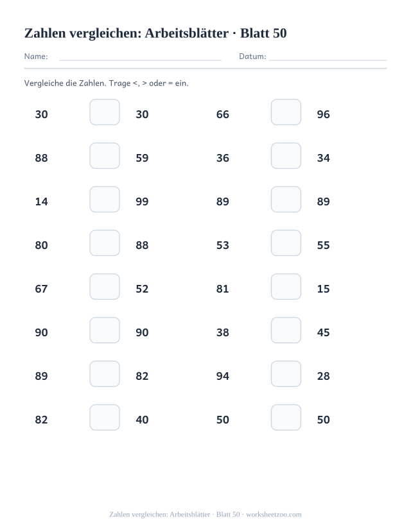Select answer box between 80 and 88
This screenshot has width=411, height=532.
[105, 243]
